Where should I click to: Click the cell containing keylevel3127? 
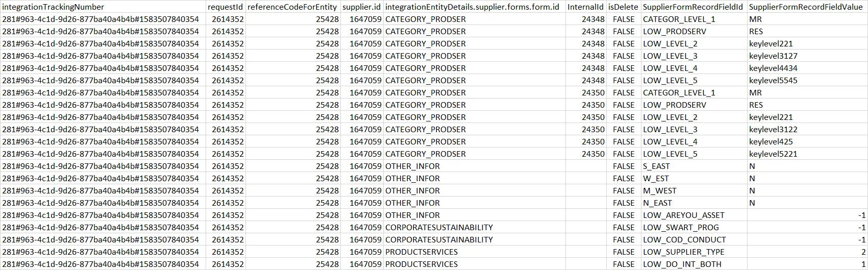773,56
